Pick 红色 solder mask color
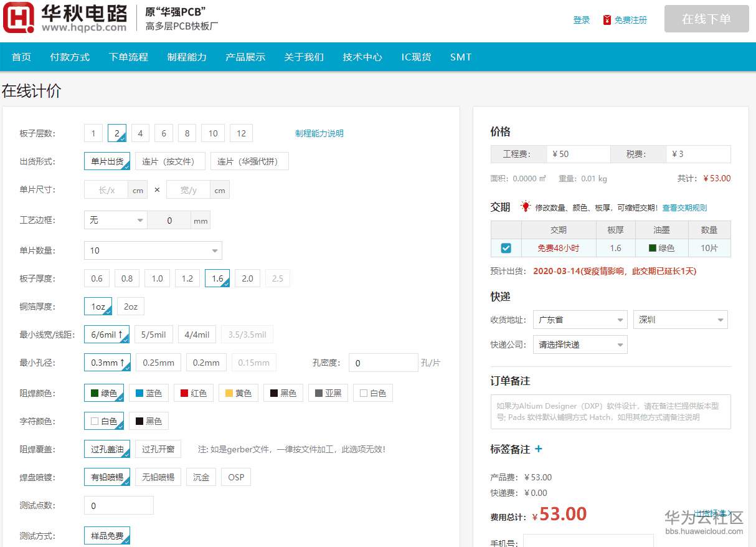 (194, 393)
